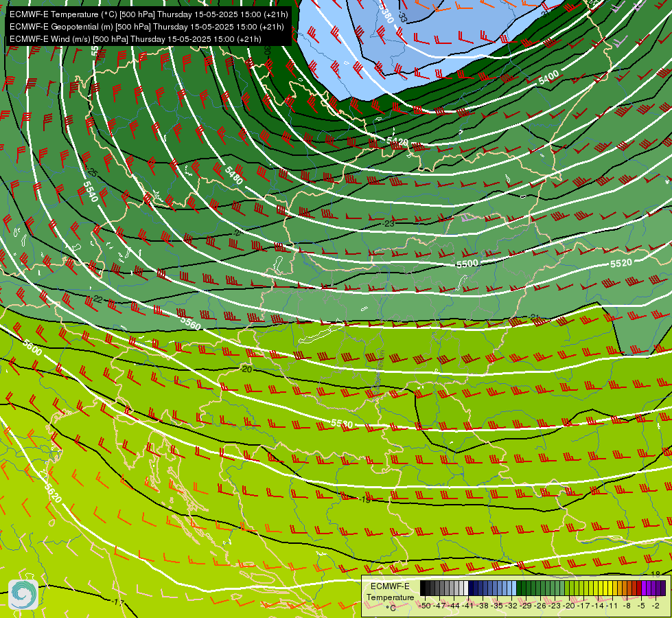
Task: Select the ECMWF-E Wind header line
Action: (x=135, y=39)
